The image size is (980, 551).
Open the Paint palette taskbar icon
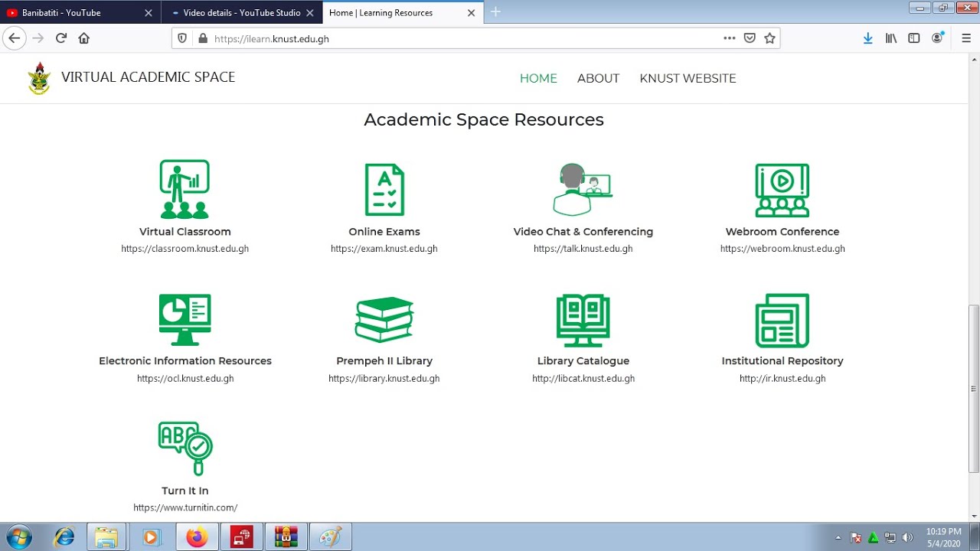coord(330,537)
